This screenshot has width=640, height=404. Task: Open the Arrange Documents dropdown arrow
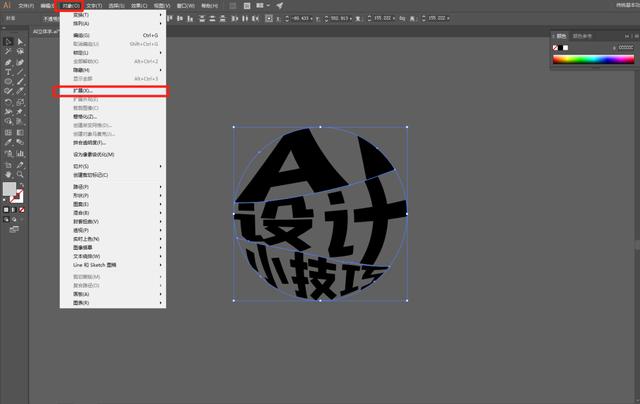(267, 6)
